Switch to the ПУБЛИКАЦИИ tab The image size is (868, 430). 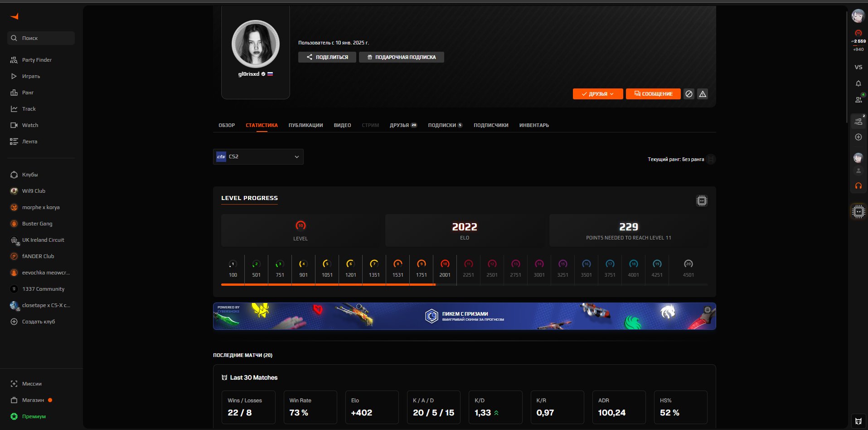(x=305, y=125)
